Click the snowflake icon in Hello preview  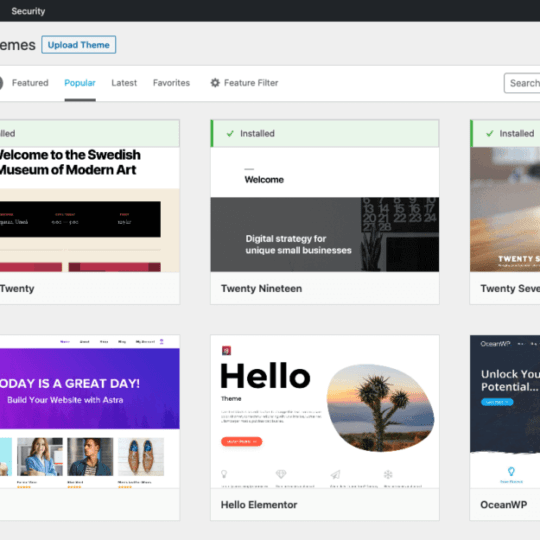click(x=388, y=475)
